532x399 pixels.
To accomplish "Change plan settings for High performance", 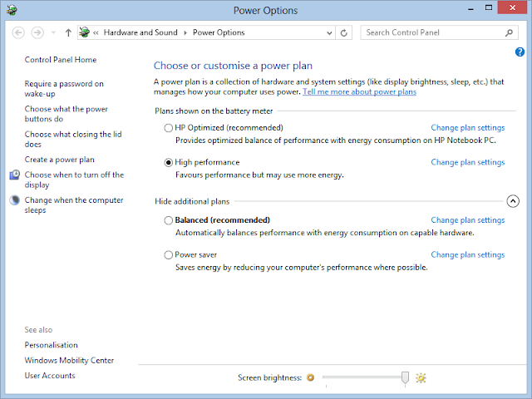I will 467,163.
